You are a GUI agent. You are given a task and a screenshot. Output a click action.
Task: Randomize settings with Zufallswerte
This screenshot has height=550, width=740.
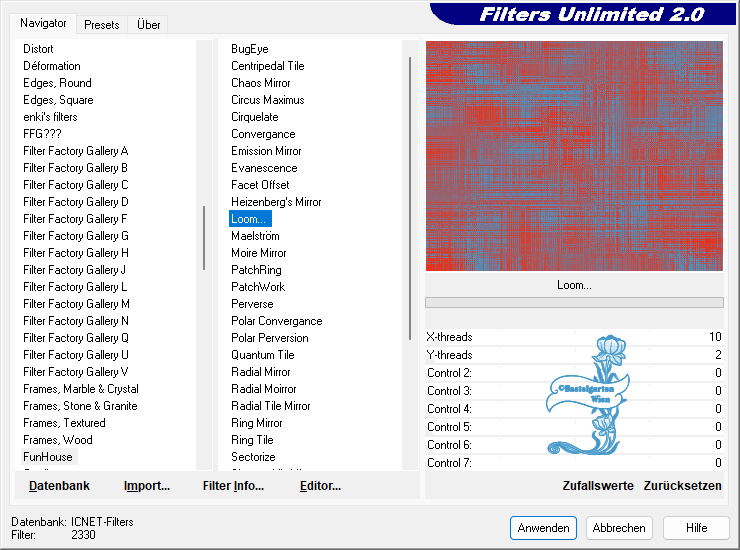point(598,486)
